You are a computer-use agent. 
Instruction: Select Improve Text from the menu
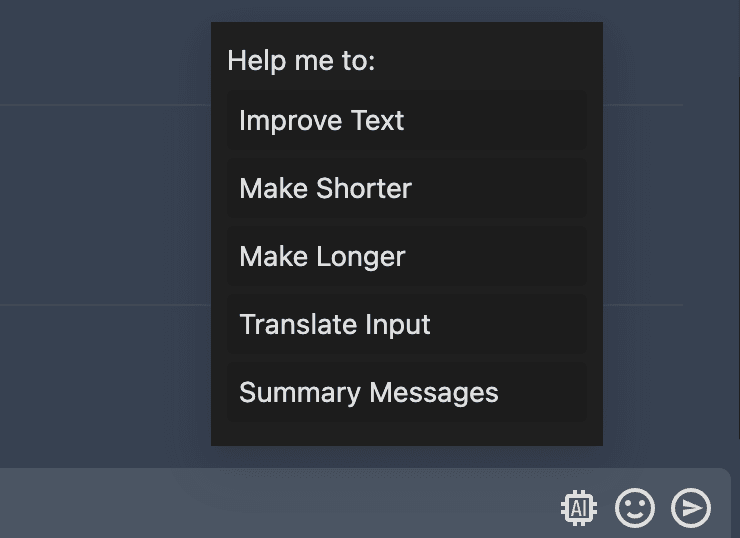point(406,121)
